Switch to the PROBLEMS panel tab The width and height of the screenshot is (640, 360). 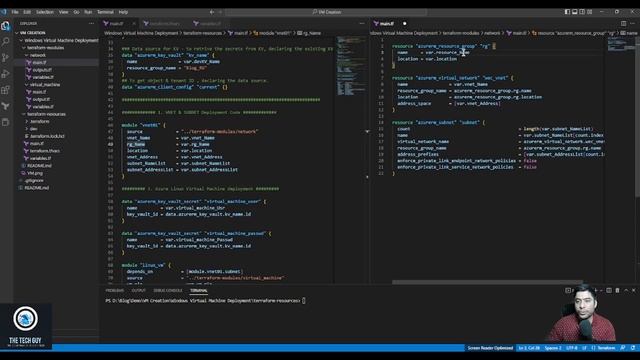pos(115,291)
